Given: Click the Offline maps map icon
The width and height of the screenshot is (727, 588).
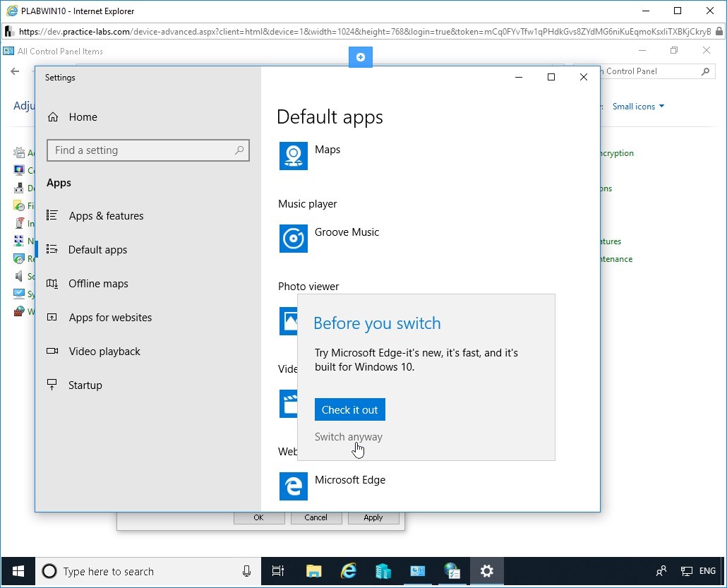Looking at the screenshot, I should (52, 283).
